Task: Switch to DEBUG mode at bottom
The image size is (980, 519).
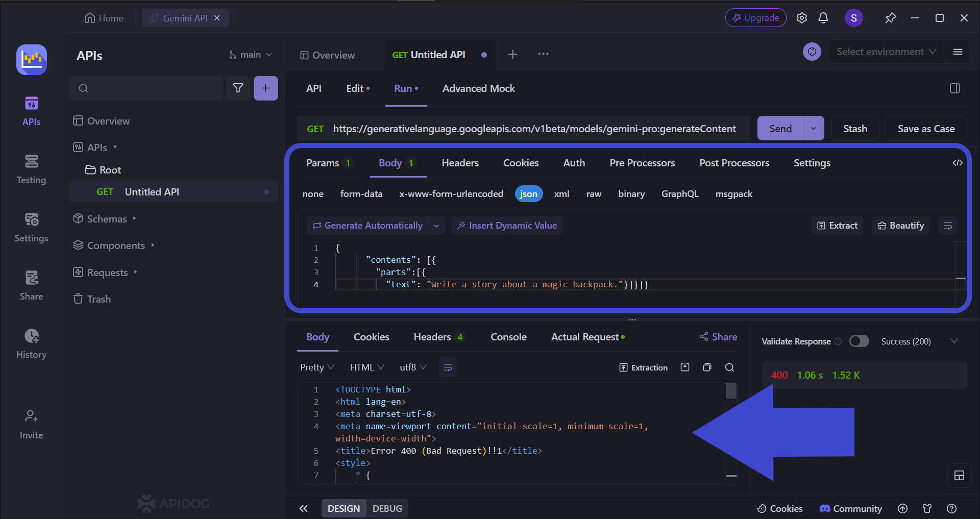Action: coord(387,508)
